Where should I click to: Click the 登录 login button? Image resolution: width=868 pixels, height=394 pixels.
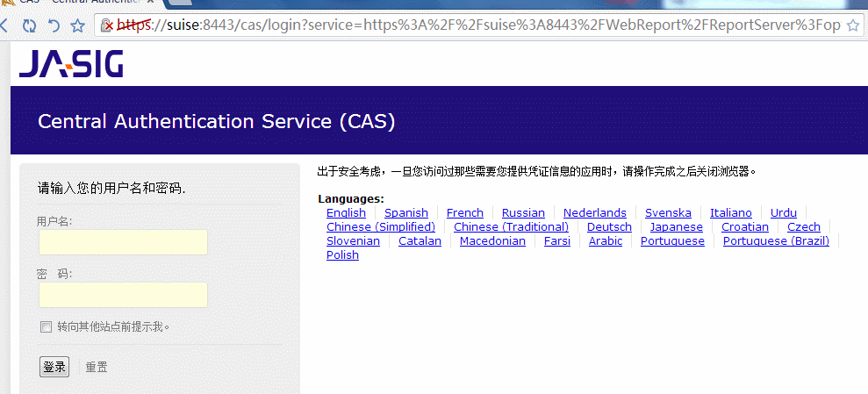pyautogui.click(x=54, y=367)
